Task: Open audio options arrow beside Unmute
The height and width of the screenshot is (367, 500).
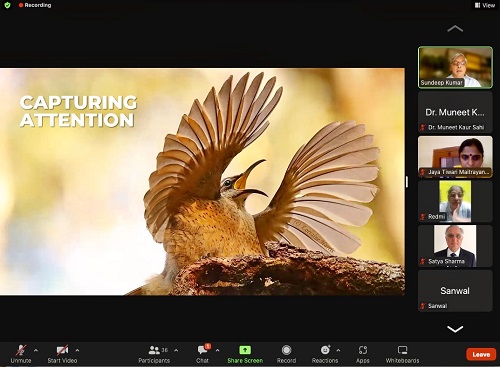Action: (x=36, y=350)
